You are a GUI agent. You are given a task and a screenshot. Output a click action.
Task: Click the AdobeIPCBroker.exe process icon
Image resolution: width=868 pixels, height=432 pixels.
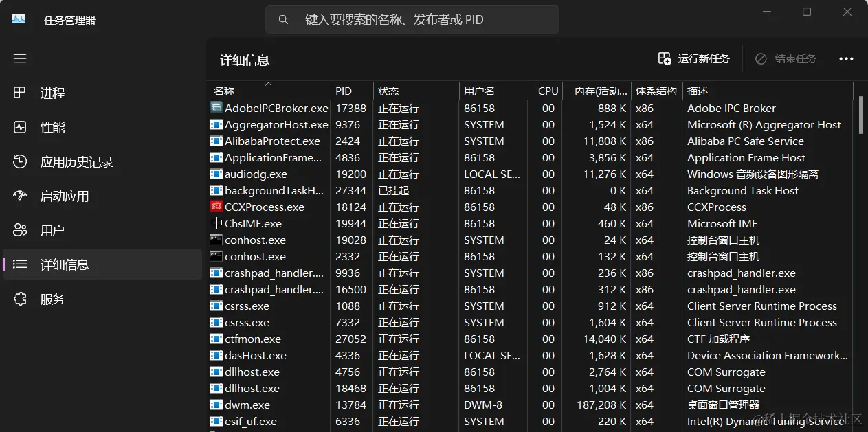(x=216, y=108)
